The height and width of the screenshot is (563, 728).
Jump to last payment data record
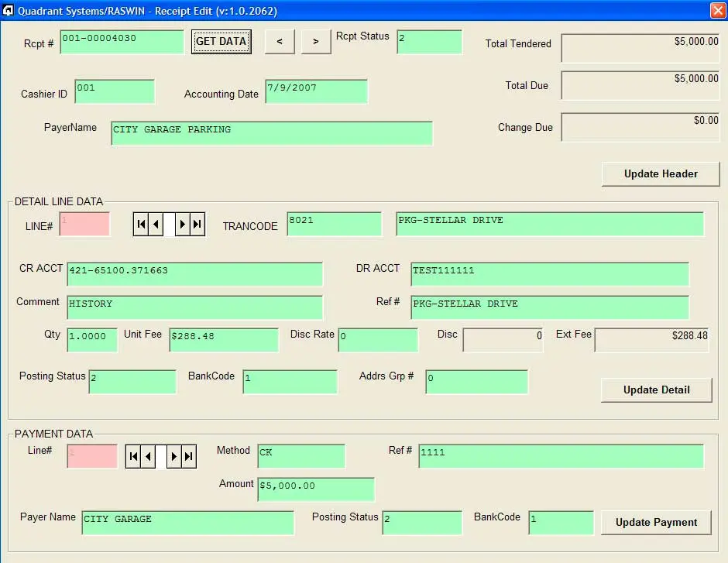(x=188, y=456)
